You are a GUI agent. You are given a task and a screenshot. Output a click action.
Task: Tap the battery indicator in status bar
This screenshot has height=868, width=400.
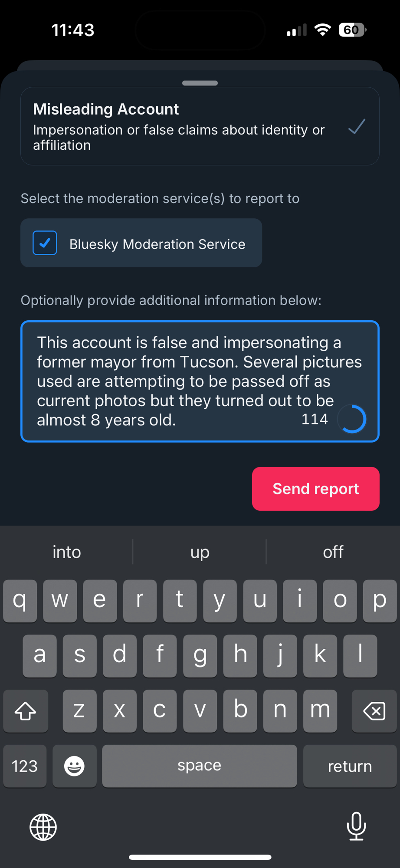coord(352,30)
